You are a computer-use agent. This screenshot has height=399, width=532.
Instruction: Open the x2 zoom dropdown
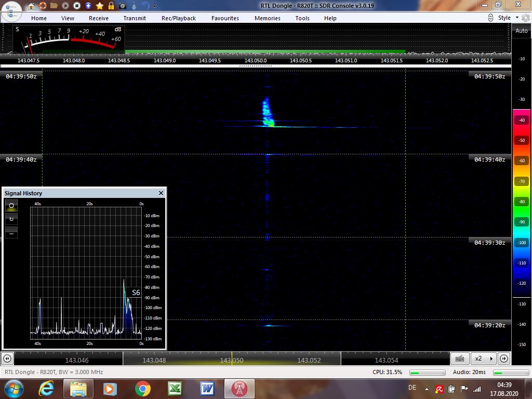click(x=484, y=358)
